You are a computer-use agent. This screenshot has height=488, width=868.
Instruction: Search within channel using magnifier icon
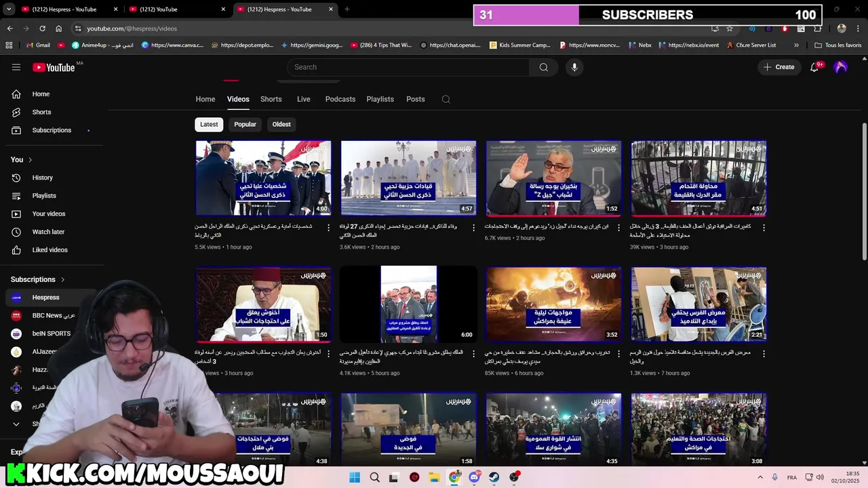pyautogui.click(x=446, y=99)
